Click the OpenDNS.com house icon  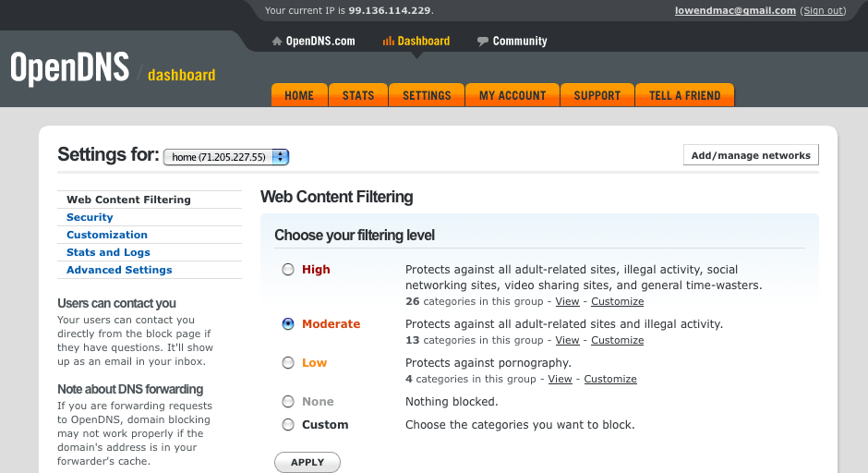[x=277, y=41]
